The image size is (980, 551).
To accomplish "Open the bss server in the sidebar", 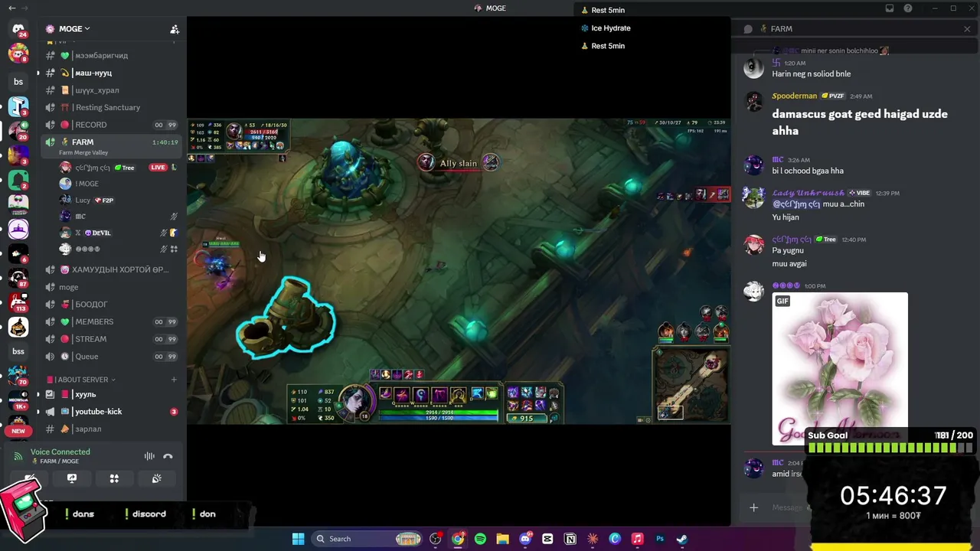I will pos(18,351).
